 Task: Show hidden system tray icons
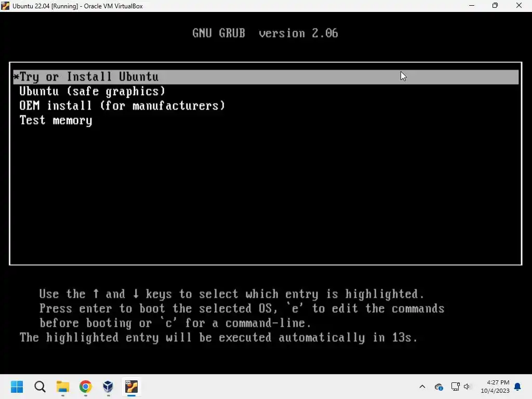(422, 387)
